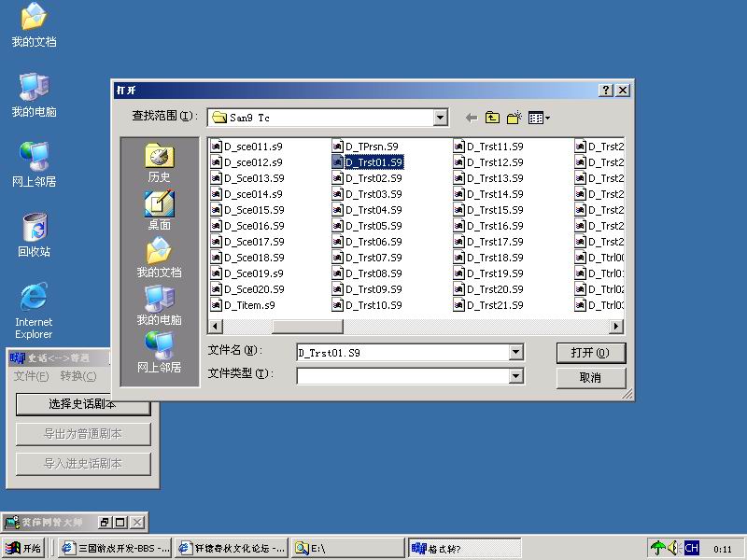Click the file list scrollbar right arrow
The height and width of the screenshot is (560, 747).
pos(615,327)
